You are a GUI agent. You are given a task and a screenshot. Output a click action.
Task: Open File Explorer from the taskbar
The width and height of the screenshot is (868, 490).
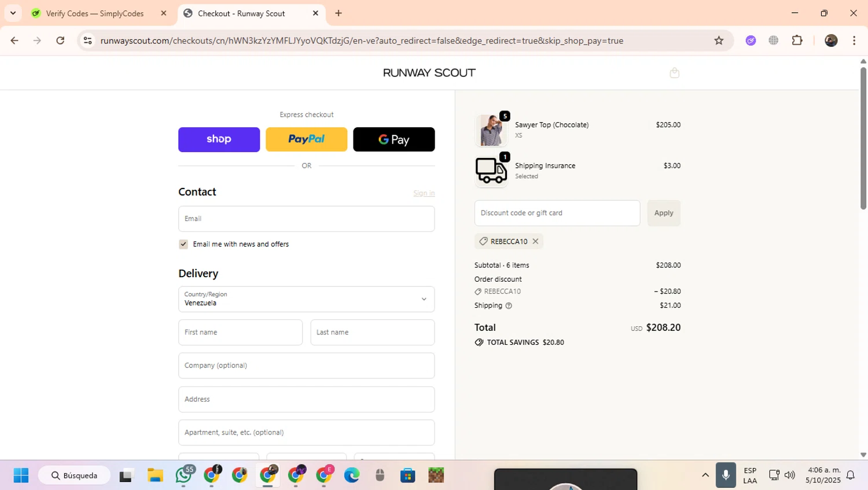(x=155, y=476)
